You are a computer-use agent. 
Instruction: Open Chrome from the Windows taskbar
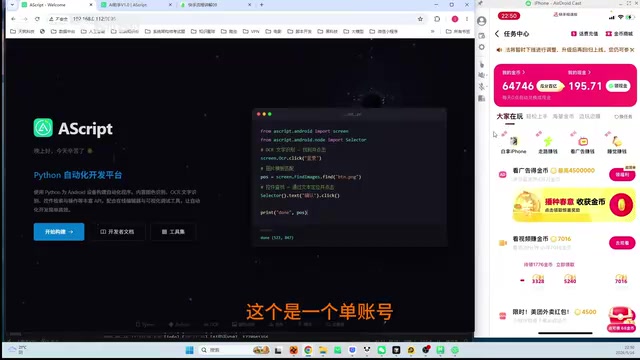(x=308, y=350)
